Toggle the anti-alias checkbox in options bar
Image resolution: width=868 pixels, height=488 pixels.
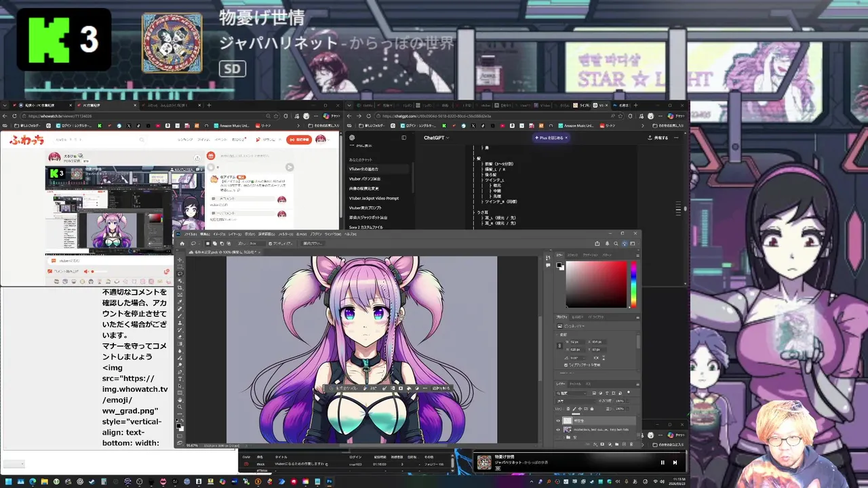(271, 243)
